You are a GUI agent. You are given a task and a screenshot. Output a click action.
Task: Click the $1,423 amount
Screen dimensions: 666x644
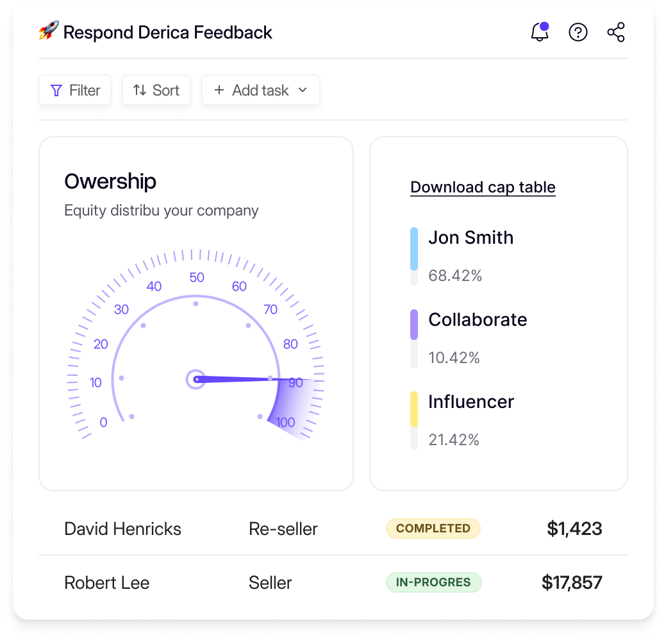574,529
